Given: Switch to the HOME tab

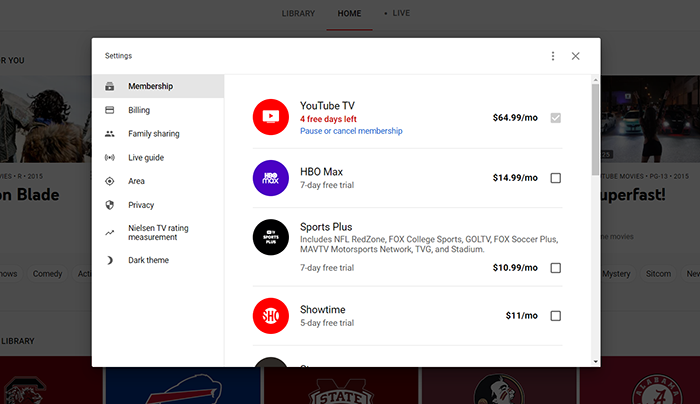Looking at the screenshot, I should click(349, 13).
